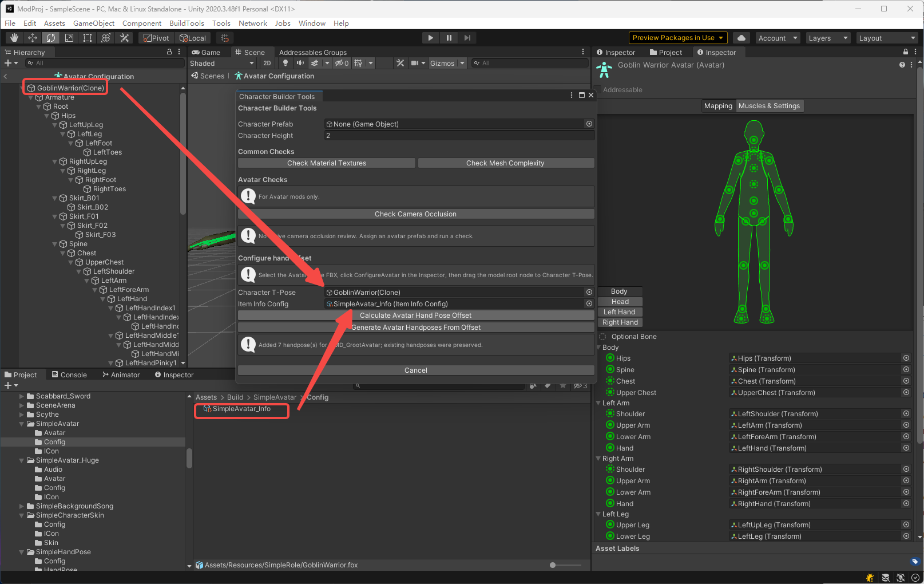The height and width of the screenshot is (584, 924).
Task: Open the custom editor tools
Action: [124, 38]
